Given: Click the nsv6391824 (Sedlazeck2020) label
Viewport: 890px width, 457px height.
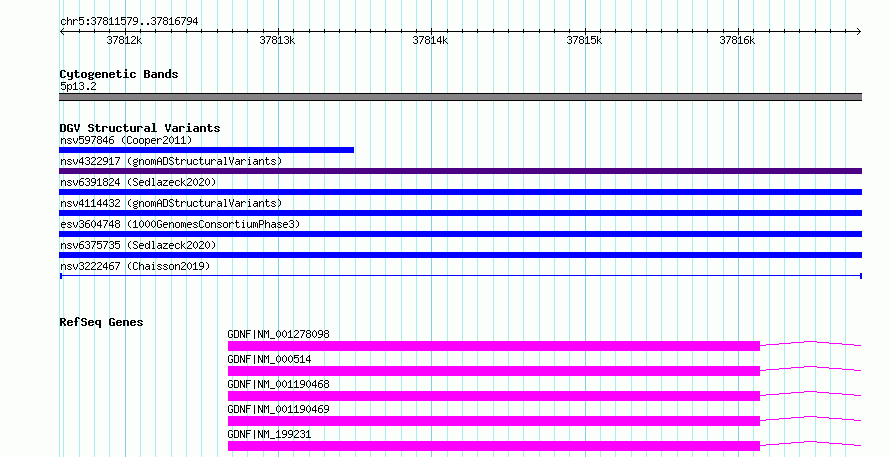Looking at the screenshot, I should [138, 182].
